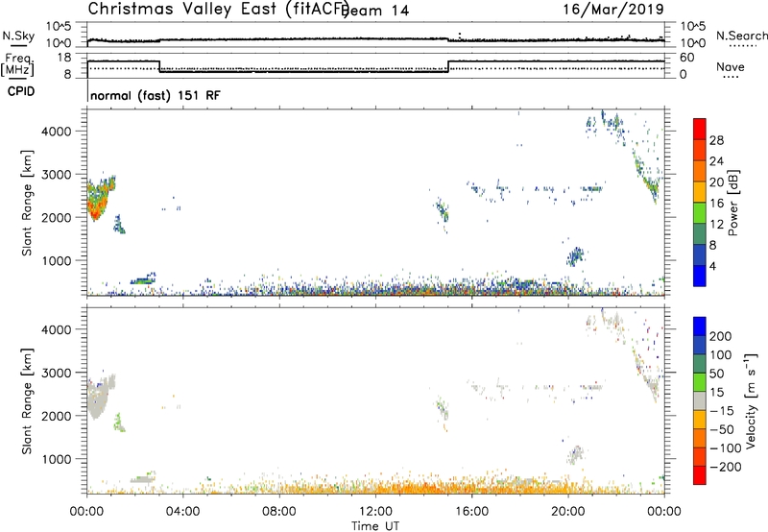Click the '60' Nave axis value

click(x=687, y=58)
